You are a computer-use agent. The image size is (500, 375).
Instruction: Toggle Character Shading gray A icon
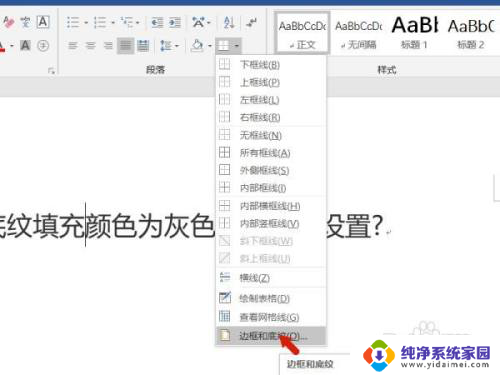pyautogui.click(x=25, y=45)
